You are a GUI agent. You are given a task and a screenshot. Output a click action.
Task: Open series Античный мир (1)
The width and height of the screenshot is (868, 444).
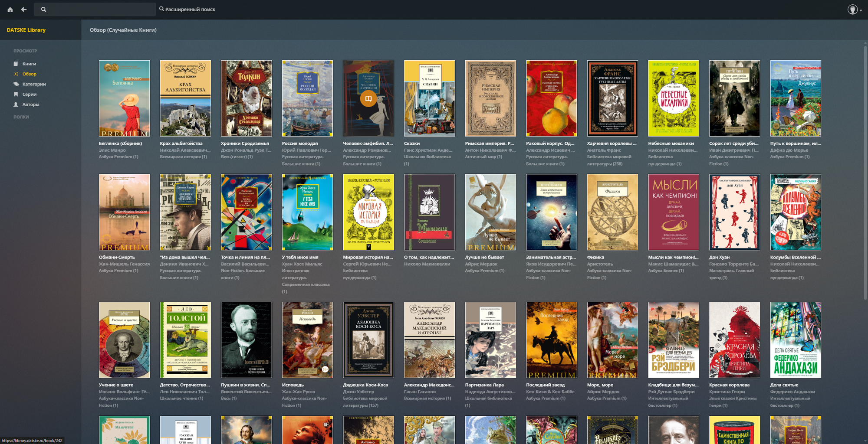pos(483,157)
